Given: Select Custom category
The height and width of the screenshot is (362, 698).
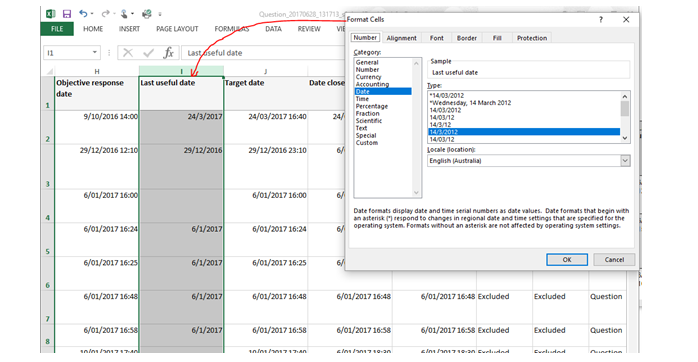Looking at the screenshot, I should point(367,143).
